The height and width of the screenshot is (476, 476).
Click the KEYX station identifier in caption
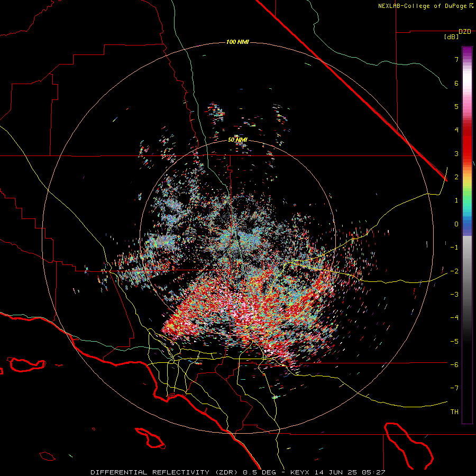pyautogui.click(x=300, y=472)
